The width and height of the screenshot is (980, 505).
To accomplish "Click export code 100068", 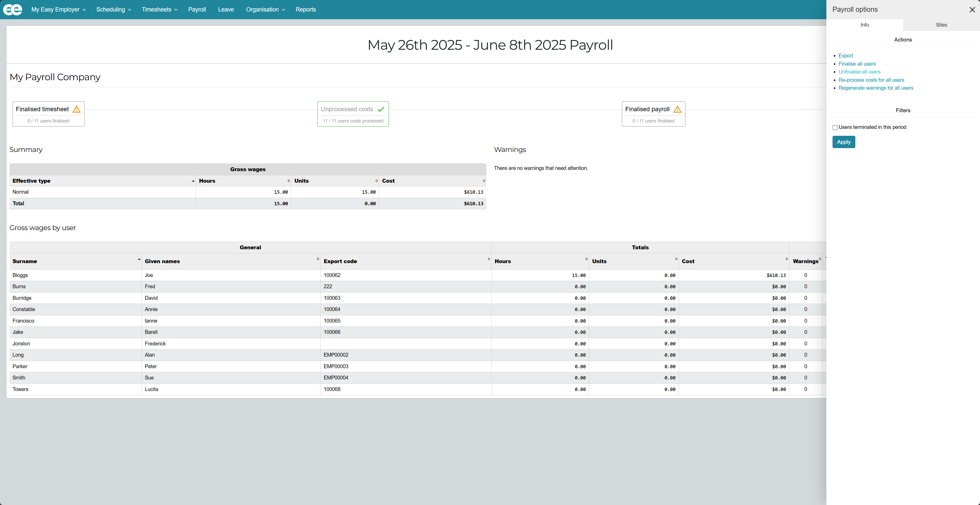I will pos(332,389).
